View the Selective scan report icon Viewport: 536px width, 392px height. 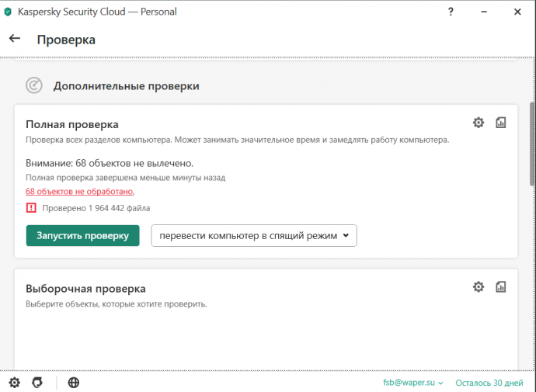(501, 287)
